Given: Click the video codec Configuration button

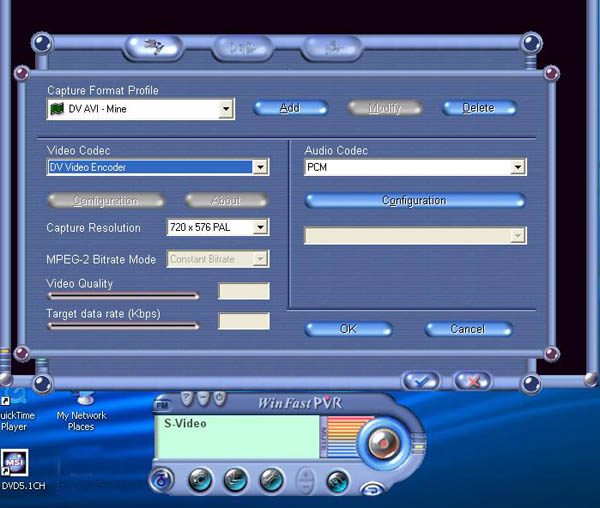Looking at the screenshot, I should click(106, 200).
